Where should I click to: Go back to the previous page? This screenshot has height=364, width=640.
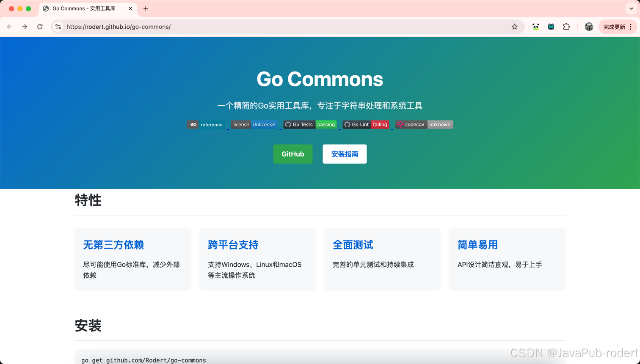point(9,27)
